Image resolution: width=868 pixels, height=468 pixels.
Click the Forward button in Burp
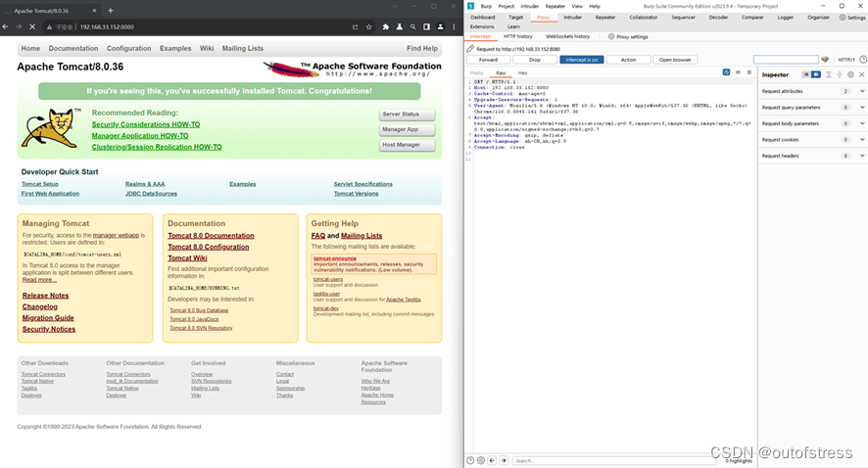coord(488,60)
